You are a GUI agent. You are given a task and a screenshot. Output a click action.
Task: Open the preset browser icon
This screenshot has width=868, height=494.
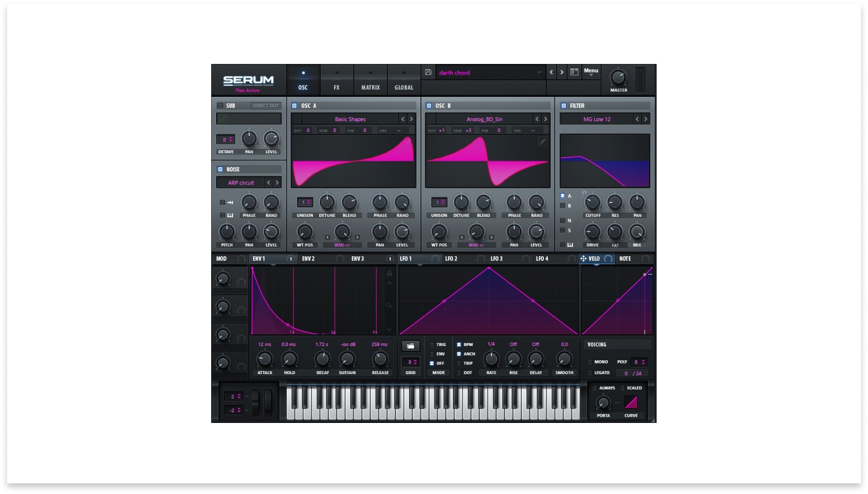click(x=574, y=72)
